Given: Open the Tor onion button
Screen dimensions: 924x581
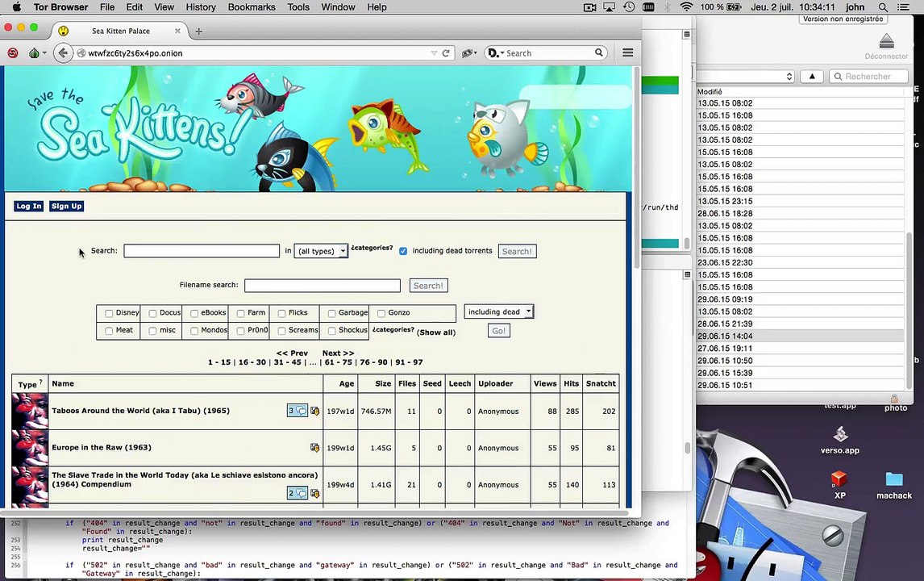Looking at the screenshot, I should [34, 53].
